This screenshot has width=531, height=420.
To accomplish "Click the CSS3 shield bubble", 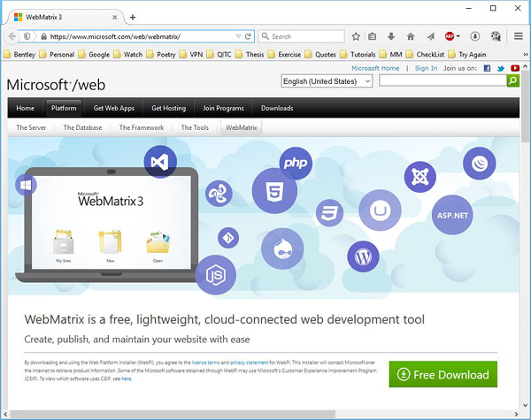I will 329,213.
